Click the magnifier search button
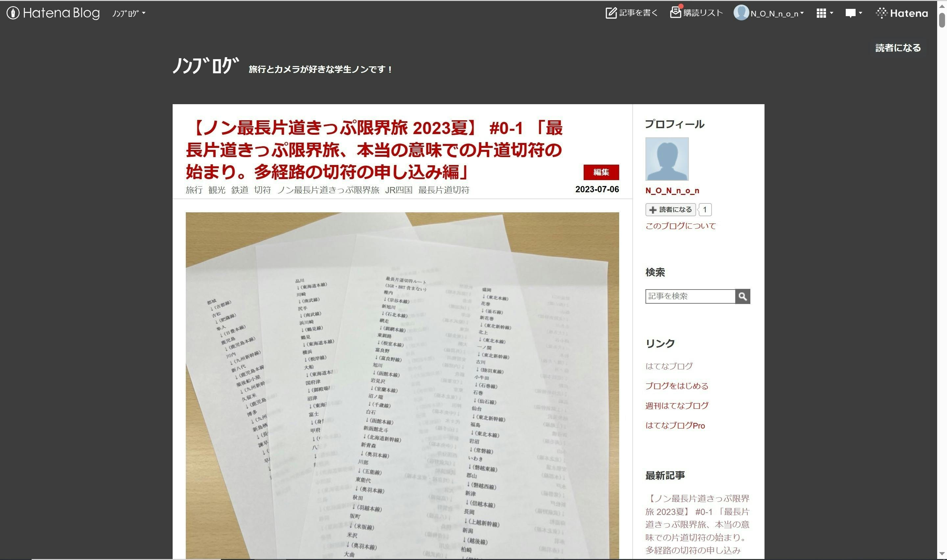The image size is (947, 560). (x=742, y=296)
